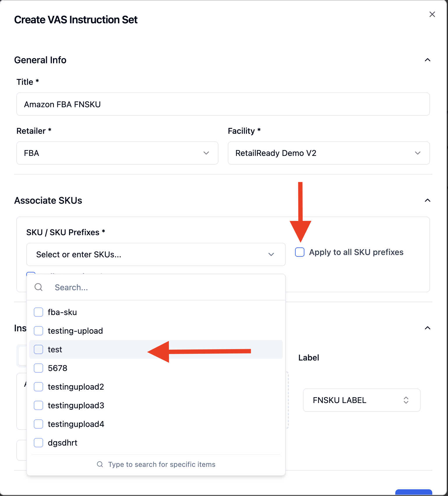Open the Facility RetailReady Demo V2 dropdown
Image resolution: width=448 pixels, height=496 pixels.
[x=329, y=153]
